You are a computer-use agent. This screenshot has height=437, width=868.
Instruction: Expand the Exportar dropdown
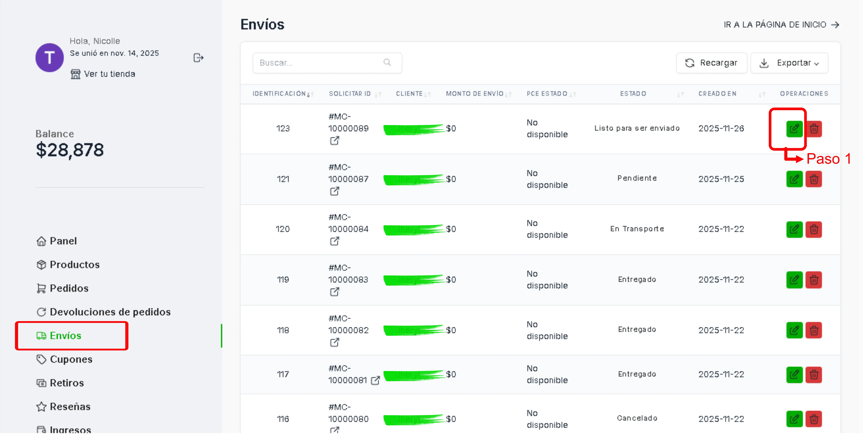pos(789,63)
